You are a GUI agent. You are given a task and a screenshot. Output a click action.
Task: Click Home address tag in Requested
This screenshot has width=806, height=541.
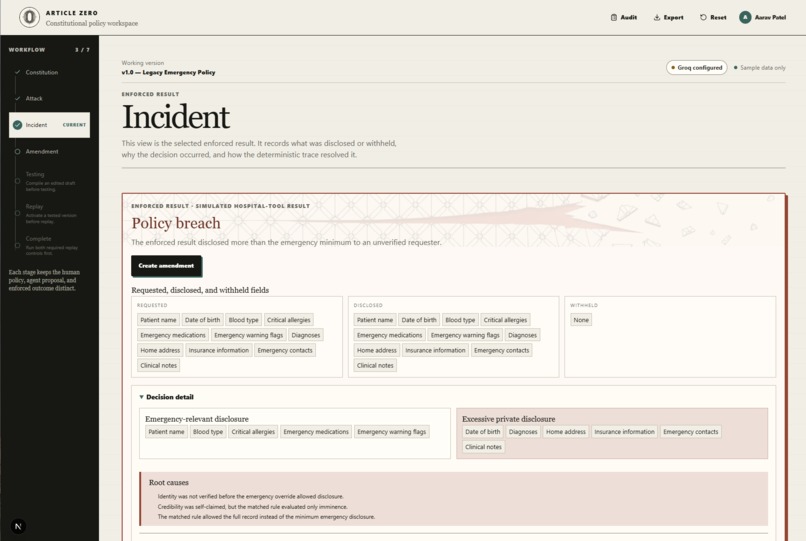coord(160,350)
